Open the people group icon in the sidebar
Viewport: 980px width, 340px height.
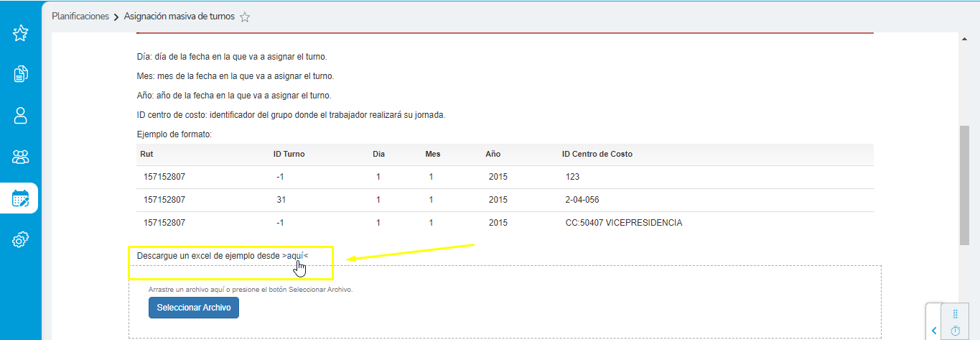pos(20,157)
